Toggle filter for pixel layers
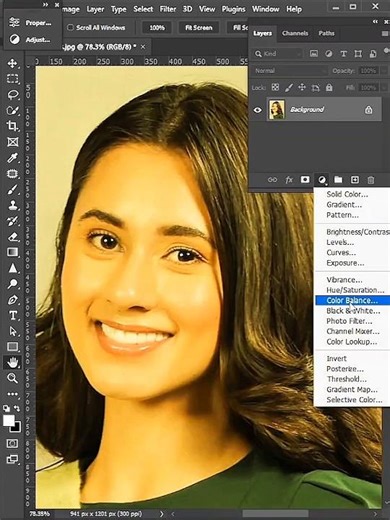 314,53
